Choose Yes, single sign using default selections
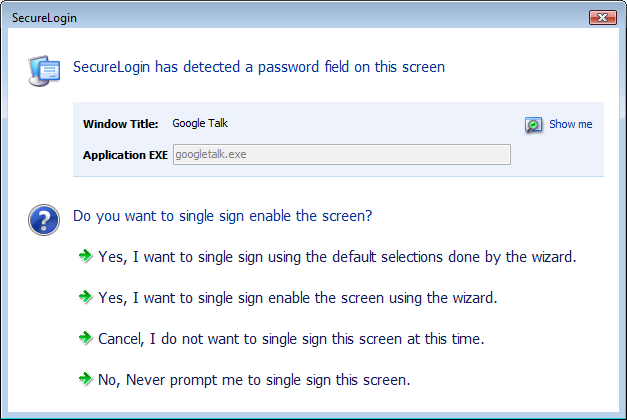The height and width of the screenshot is (420, 627). tap(337, 257)
